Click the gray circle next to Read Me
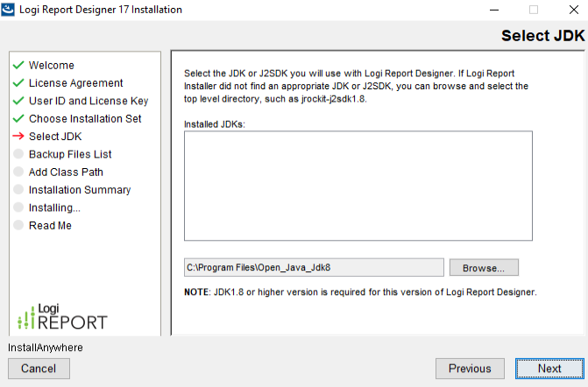The width and height of the screenshot is (588, 387). coord(18,225)
